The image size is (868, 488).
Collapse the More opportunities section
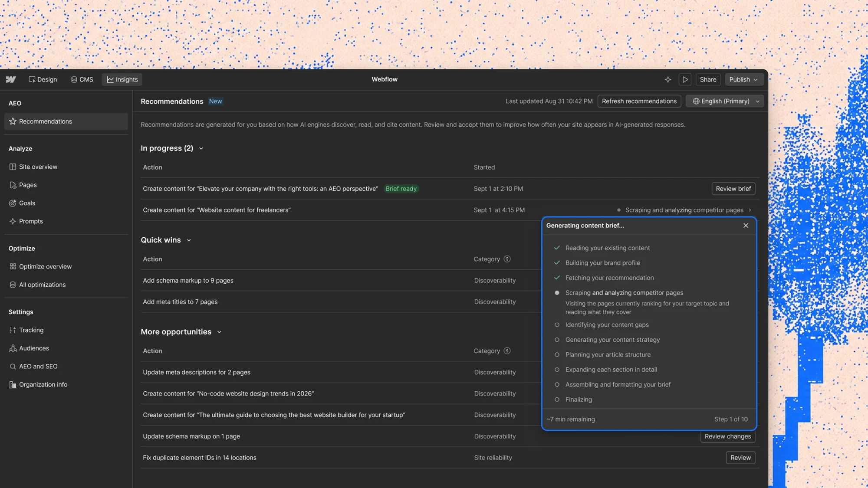click(x=219, y=332)
